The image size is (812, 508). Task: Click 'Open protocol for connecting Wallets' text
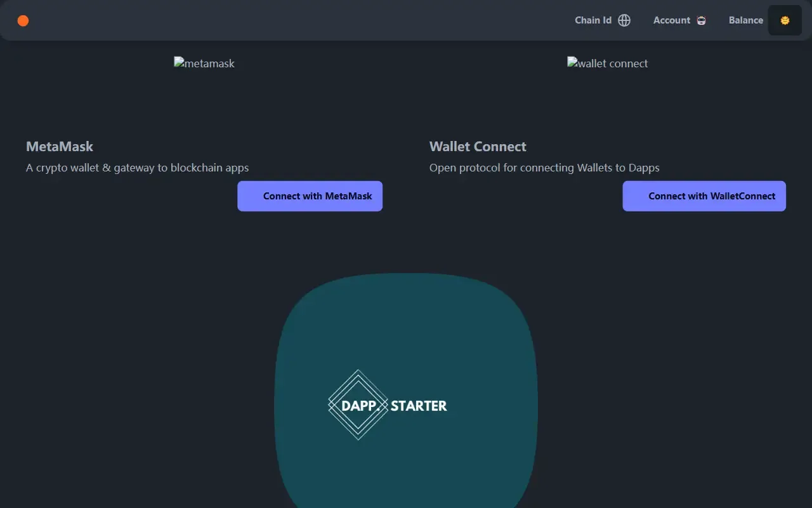[544, 168]
